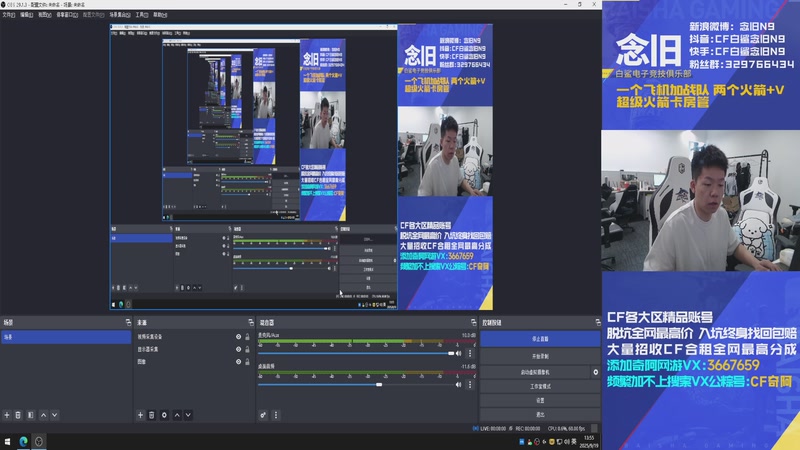Open 桌面音频 channel three-dot options
This screenshot has width=800, height=450.
tap(470, 384)
